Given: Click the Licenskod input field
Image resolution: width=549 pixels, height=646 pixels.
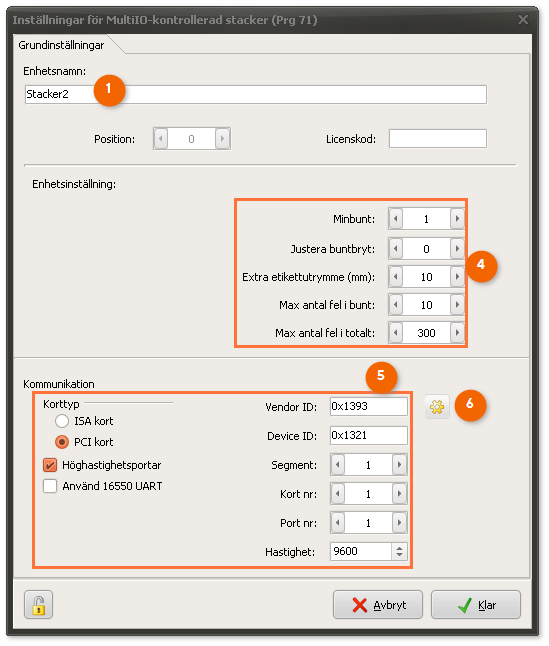Looking at the screenshot, I should click(437, 138).
